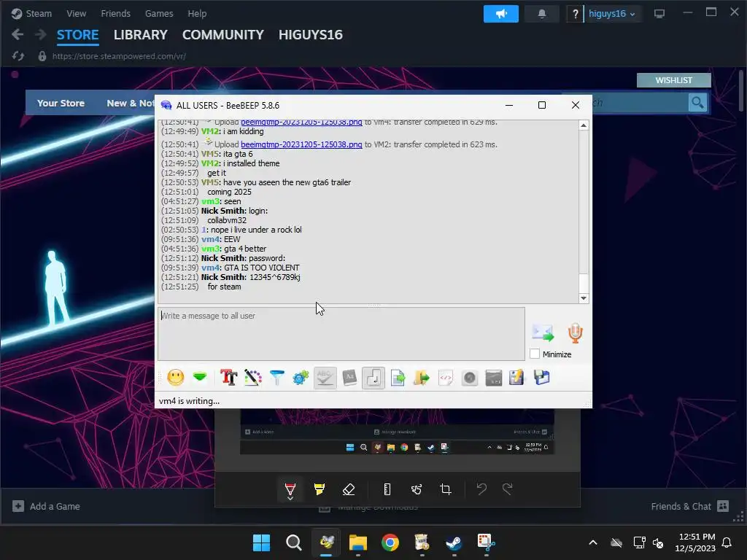The image size is (747, 560).
Task: Click the grey round record icon
Action: tap(469, 378)
